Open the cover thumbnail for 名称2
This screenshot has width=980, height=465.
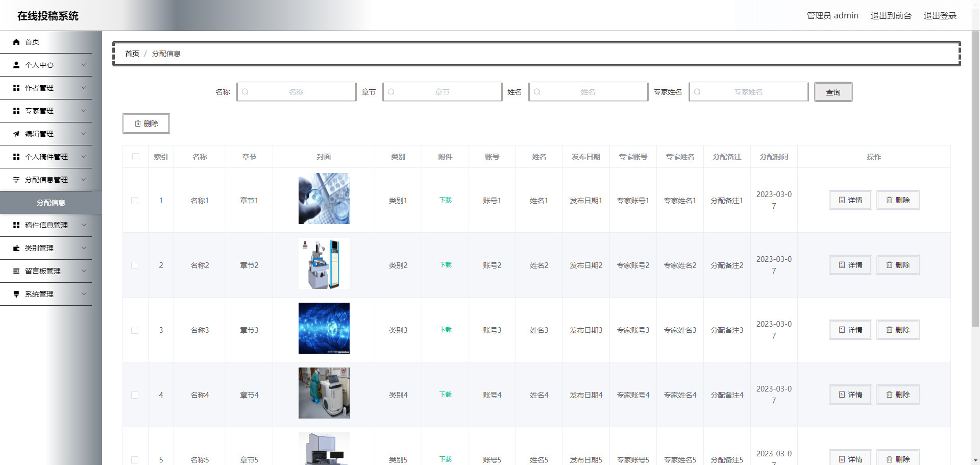tap(324, 263)
